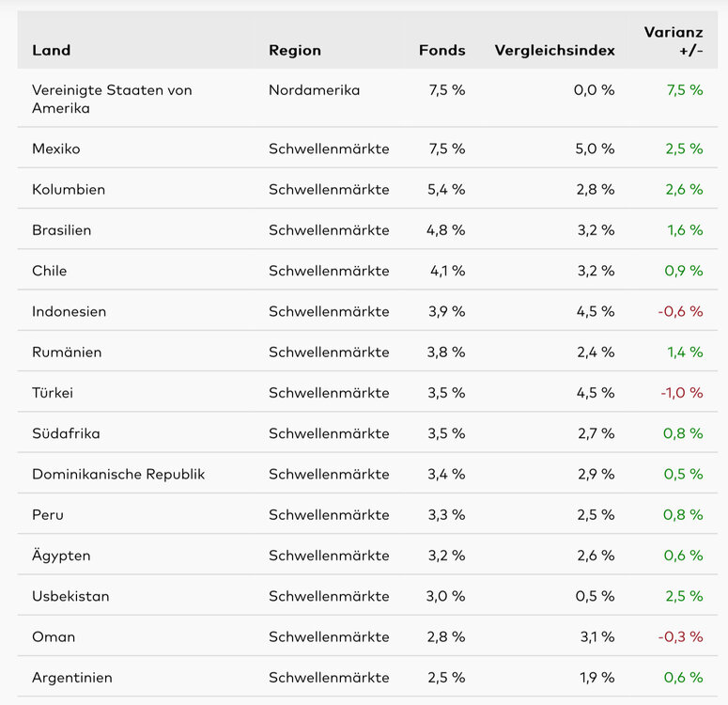Select the Ägypten row label

(61, 556)
